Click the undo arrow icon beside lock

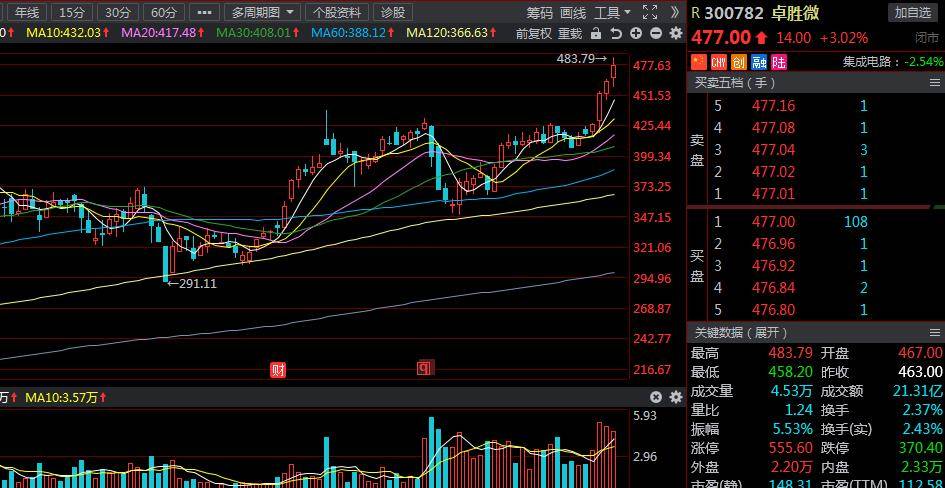(x=616, y=33)
